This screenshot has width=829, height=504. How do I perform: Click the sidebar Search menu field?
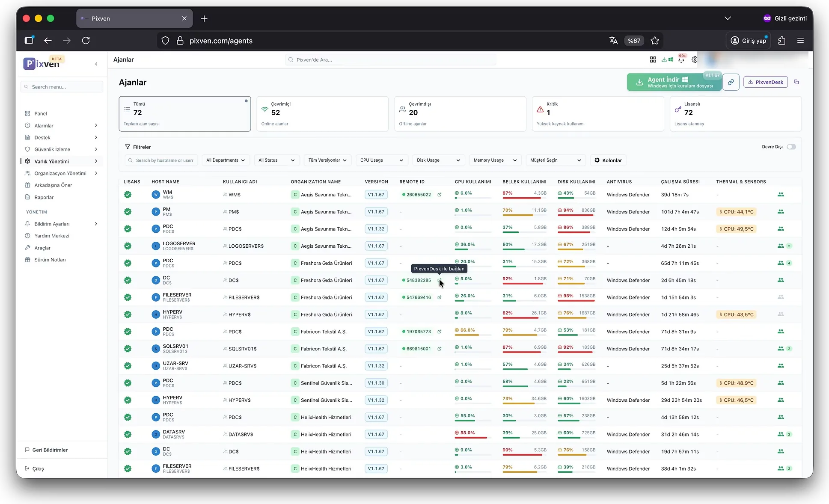click(62, 87)
